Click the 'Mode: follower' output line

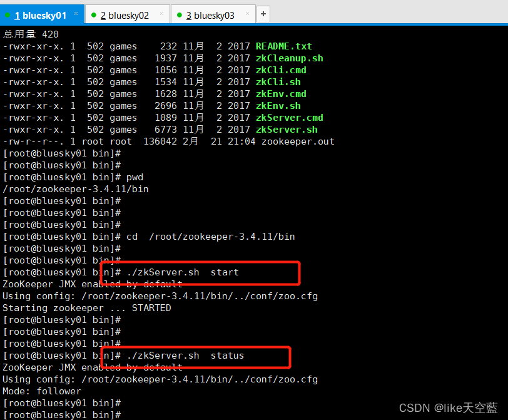tap(42, 391)
